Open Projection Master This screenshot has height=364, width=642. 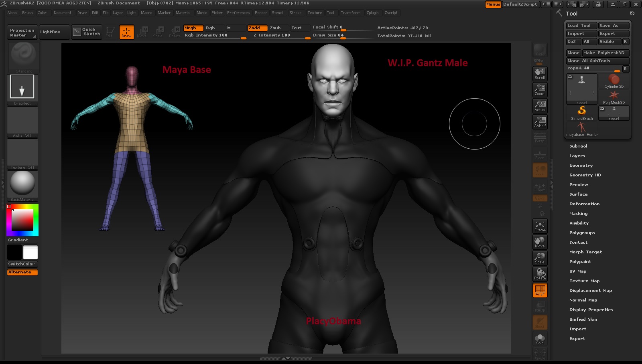22,32
